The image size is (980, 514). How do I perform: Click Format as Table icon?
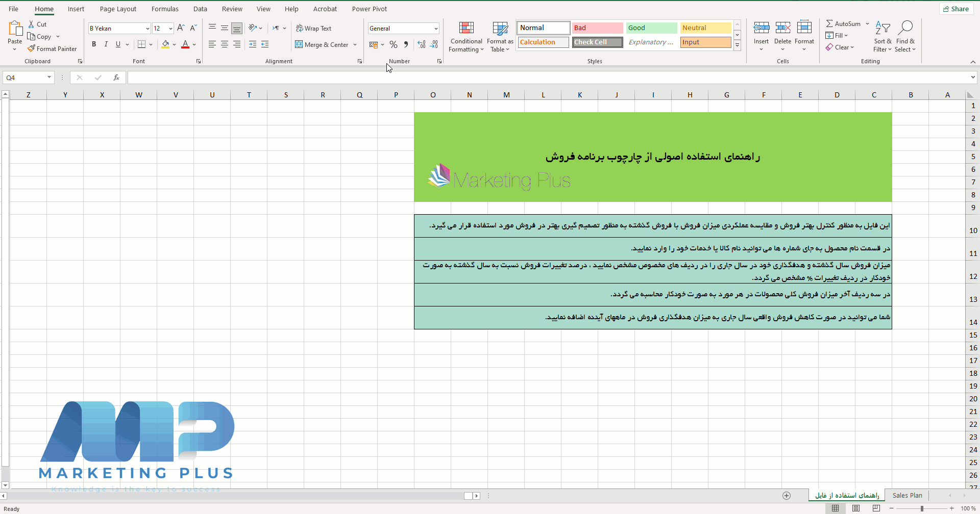[499, 36]
